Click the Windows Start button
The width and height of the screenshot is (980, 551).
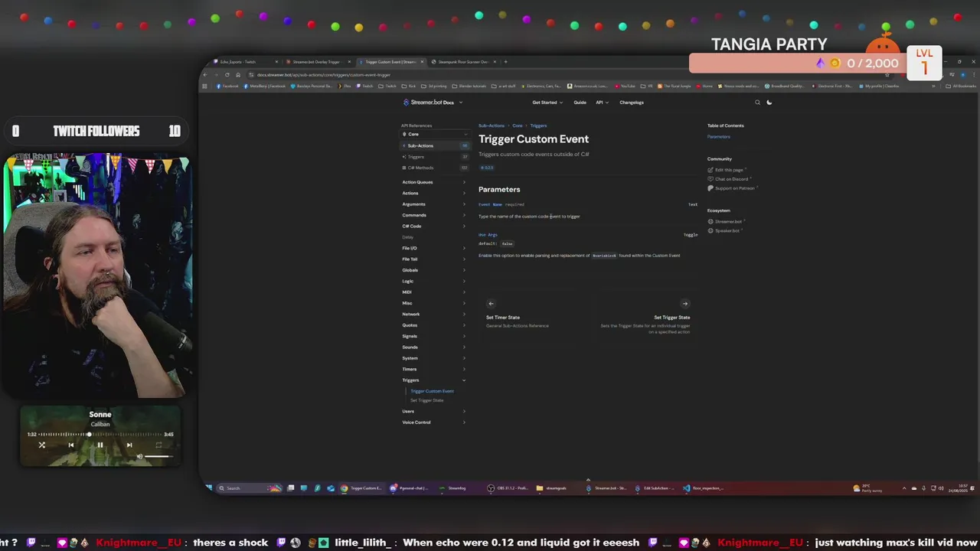pyautogui.click(x=208, y=487)
